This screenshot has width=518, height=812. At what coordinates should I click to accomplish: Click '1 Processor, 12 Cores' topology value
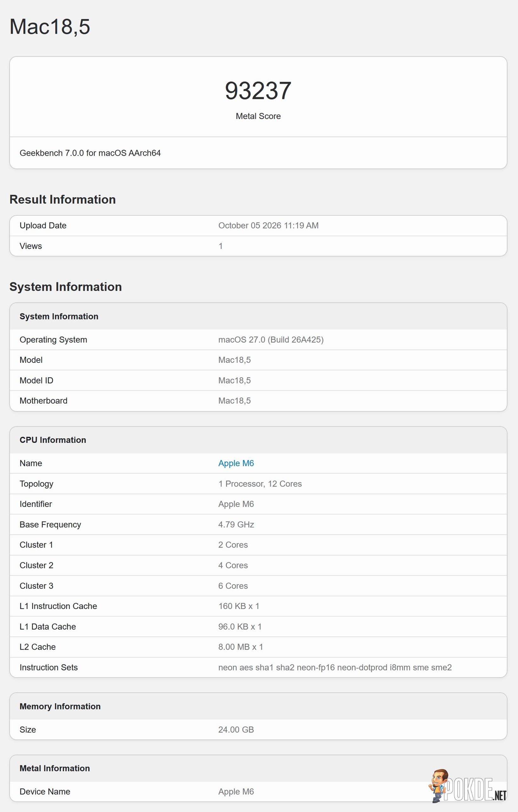(x=260, y=484)
